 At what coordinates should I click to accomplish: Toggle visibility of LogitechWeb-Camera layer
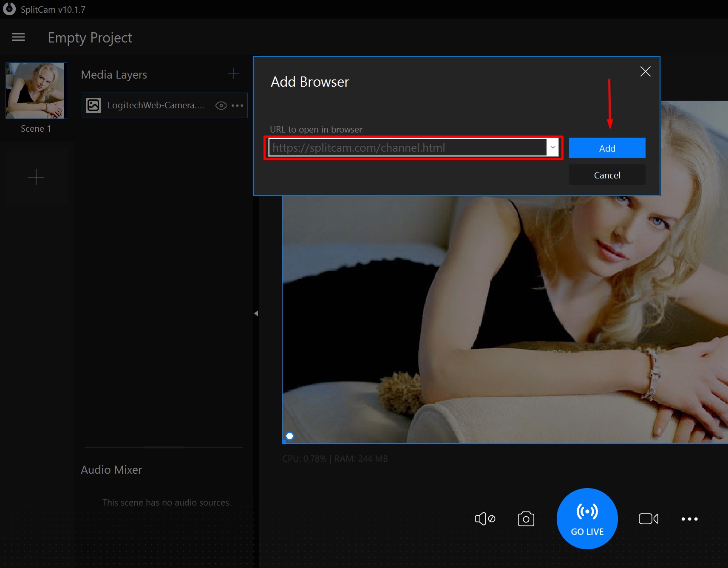point(221,105)
